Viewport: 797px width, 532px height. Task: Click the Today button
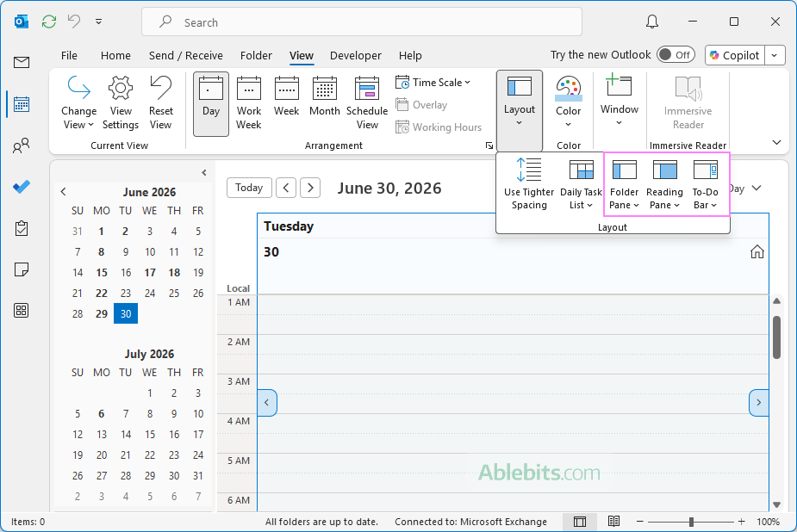249,188
